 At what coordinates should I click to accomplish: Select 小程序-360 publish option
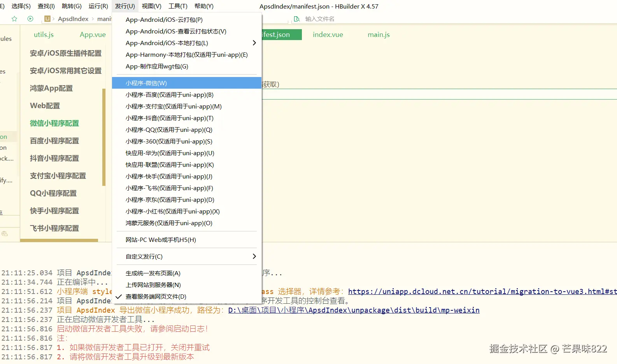187,141
